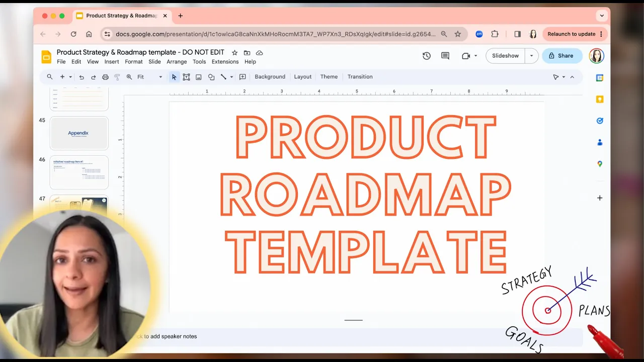Click the Share button
The height and width of the screenshot is (362, 644).
click(x=562, y=56)
